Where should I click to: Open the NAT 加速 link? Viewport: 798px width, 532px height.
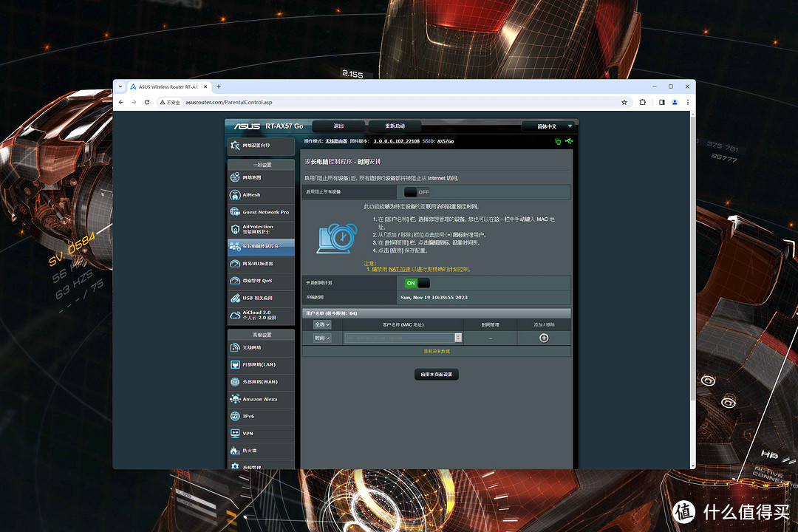click(x=400, y=269)
